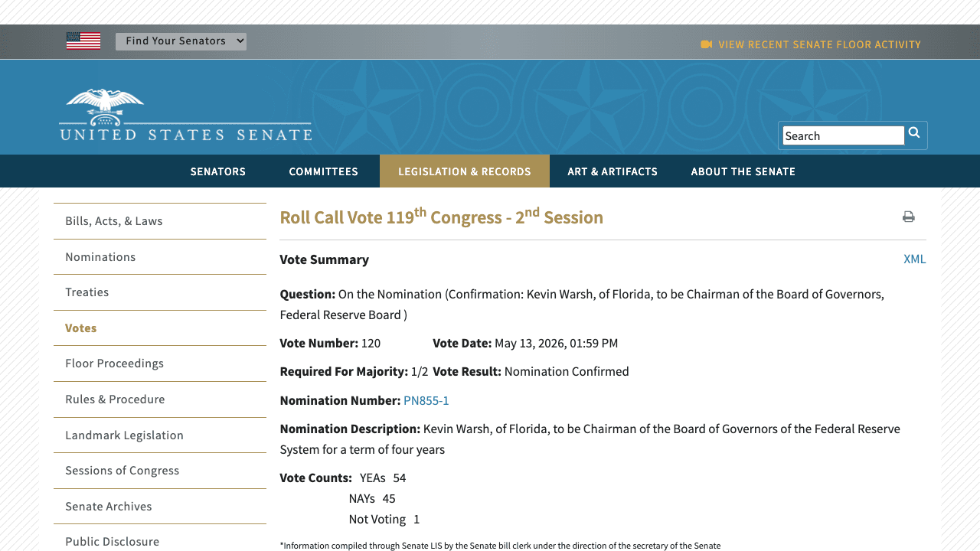Focus the Search input field
The height and width of the screenshot is (551, 980).
843,135
